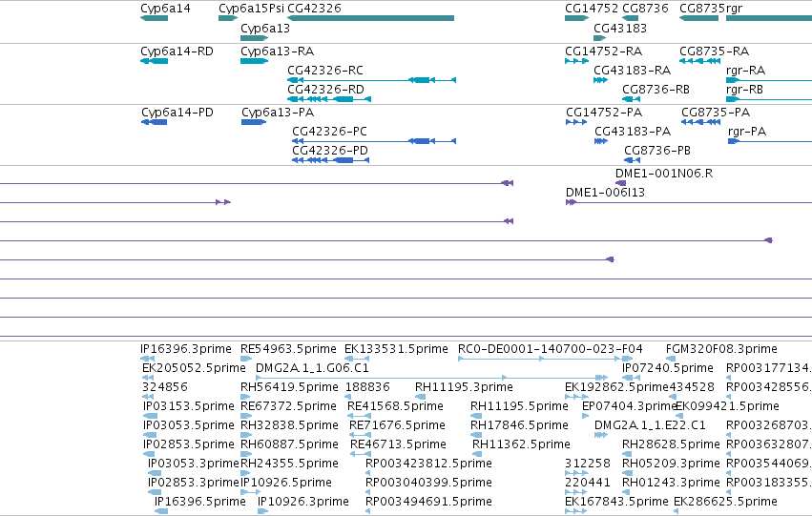Click the EK192862.5prime label

(616, 387)
